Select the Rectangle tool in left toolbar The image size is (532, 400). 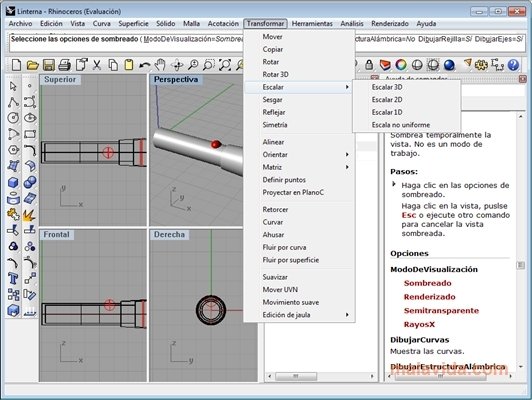point(30,134)
